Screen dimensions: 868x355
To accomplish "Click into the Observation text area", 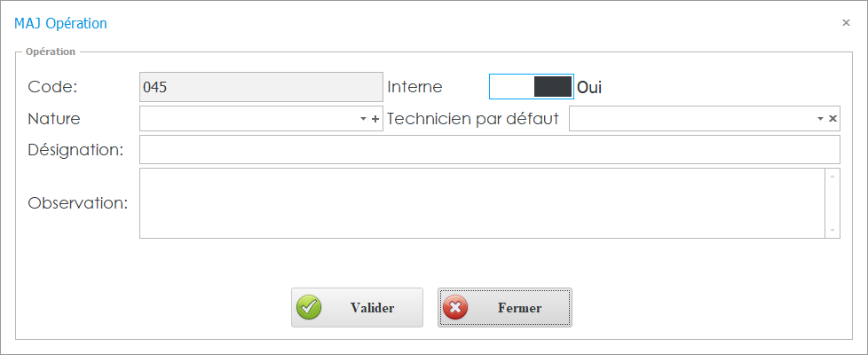I will coord(482,203).
